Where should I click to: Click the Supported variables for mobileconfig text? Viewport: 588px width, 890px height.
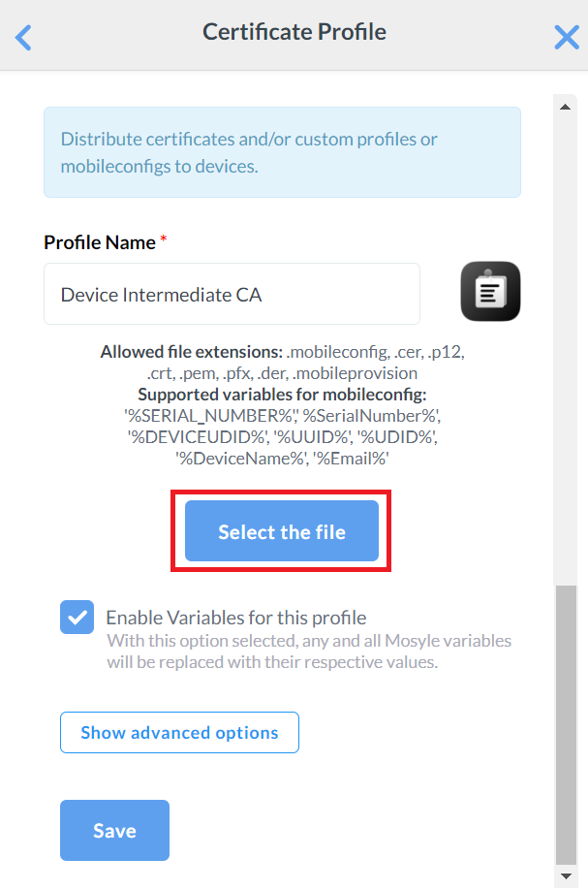coord(282,395)
